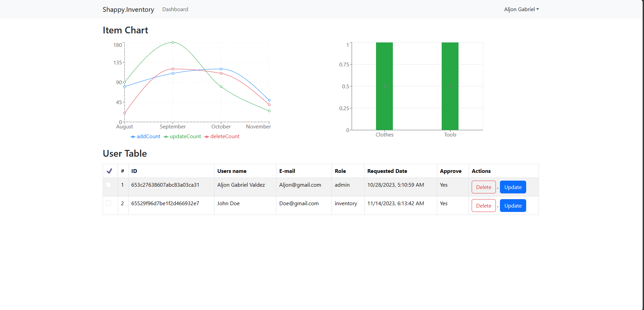Click date 11/14/2023, 6:13:42 AM
644x310 pixels.
[x=396, y=203]
